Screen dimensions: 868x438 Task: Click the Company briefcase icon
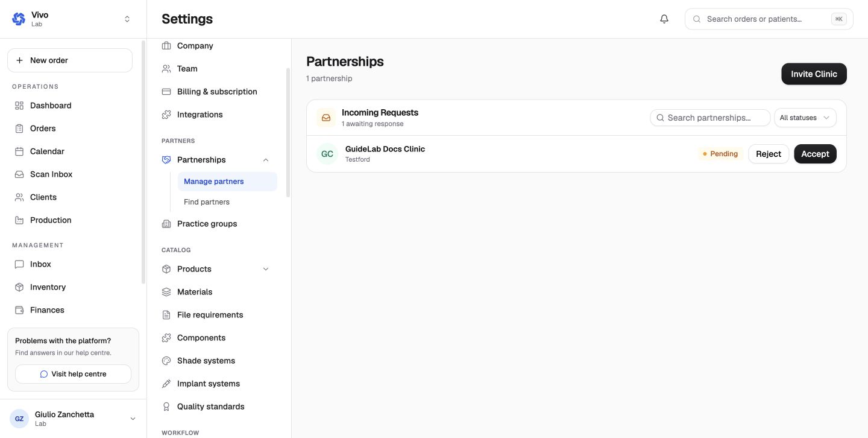click(x=166, y=46)
